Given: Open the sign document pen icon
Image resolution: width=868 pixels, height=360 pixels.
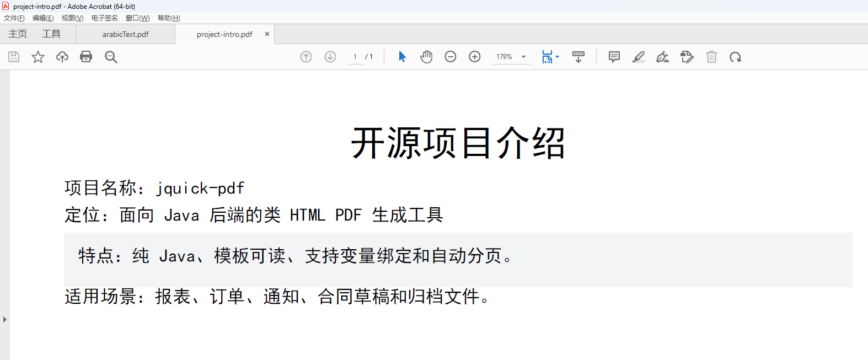Looking at the screenshot, I should click(x=663, y=57).
